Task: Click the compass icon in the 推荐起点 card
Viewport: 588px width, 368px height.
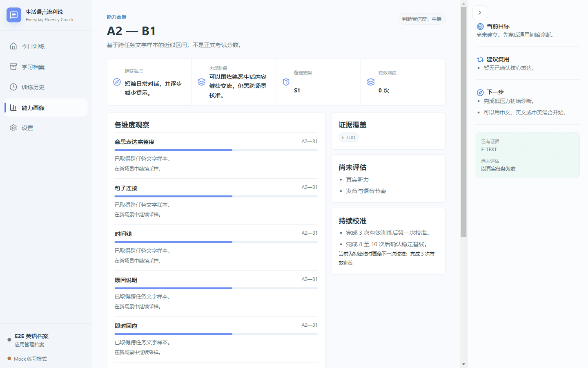Action: (117, 82)
